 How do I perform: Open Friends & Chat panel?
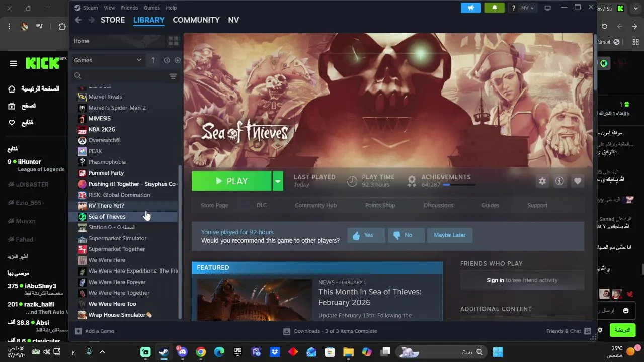click(569, 331)
